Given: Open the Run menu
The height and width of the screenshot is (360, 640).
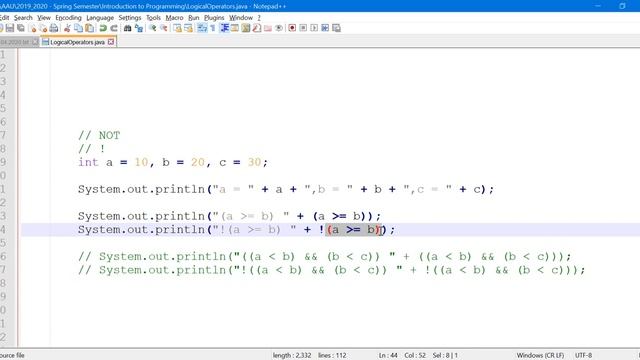Looking at the screenshot, I should (x=193, y=18).
